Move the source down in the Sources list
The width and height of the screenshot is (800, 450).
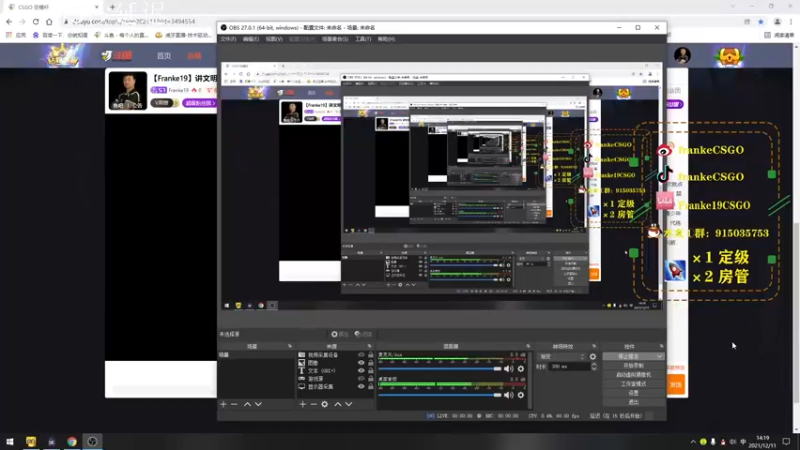[348, 404]
